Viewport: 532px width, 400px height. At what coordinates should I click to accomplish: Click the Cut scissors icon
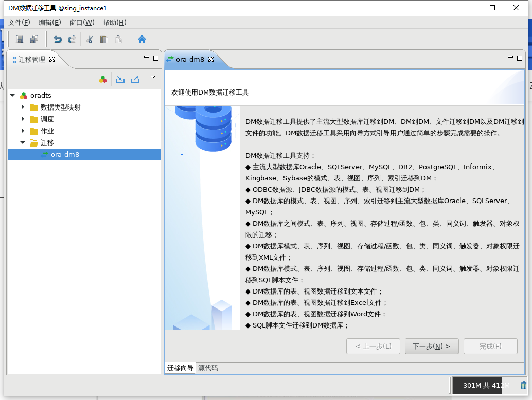pyautogui.click(x=90, y=39)
